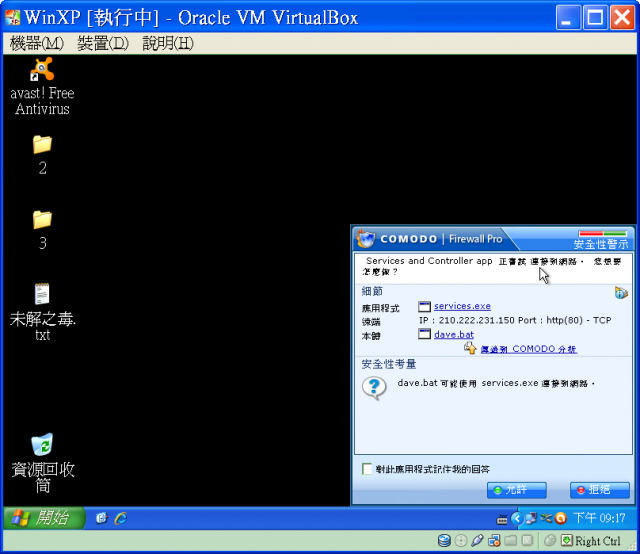This screenshot has width=640, height=554.
Task: Click the keyboard language bar tray icon
Action: pyautogui.click(x=502, y=519)
